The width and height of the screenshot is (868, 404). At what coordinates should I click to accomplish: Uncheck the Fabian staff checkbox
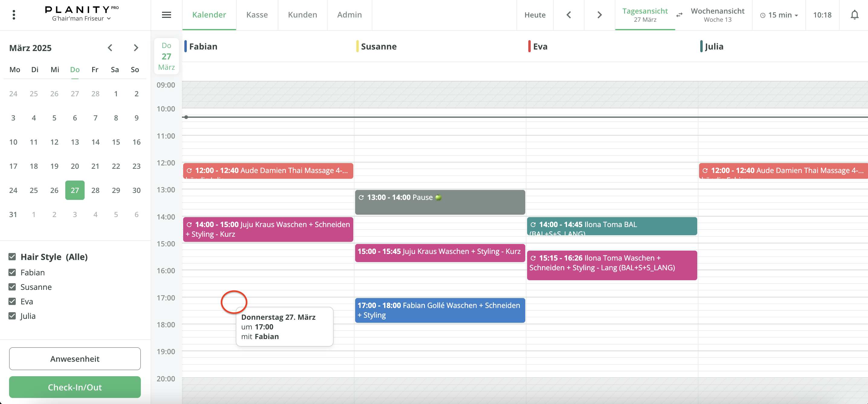[x=12, y=272]
